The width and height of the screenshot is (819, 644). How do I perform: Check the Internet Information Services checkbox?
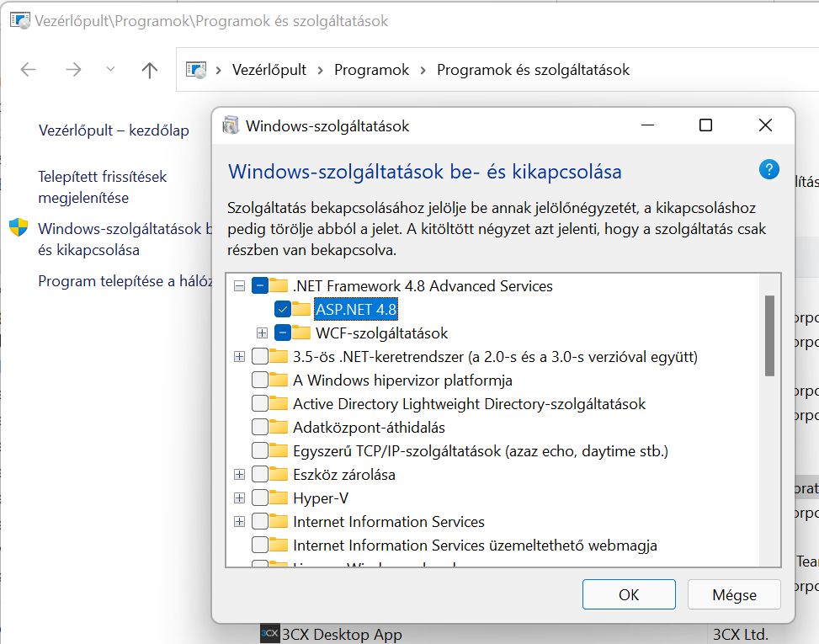pyautogui.click(x=259, y=521)
